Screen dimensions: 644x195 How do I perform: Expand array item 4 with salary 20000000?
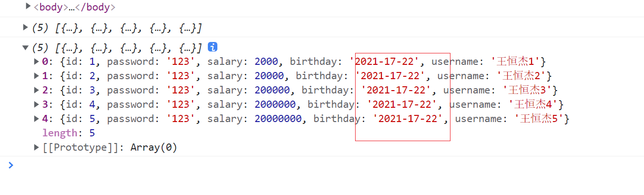(37, 119)
